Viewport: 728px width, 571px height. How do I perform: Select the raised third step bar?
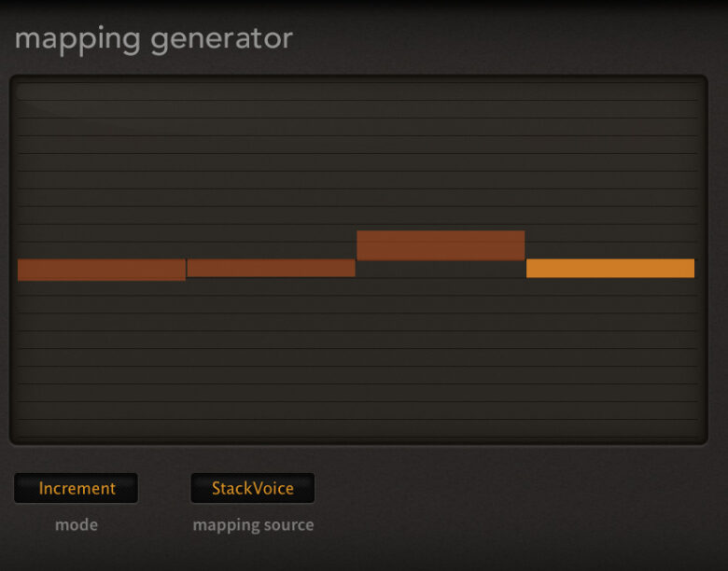click(x=441, y=245)
